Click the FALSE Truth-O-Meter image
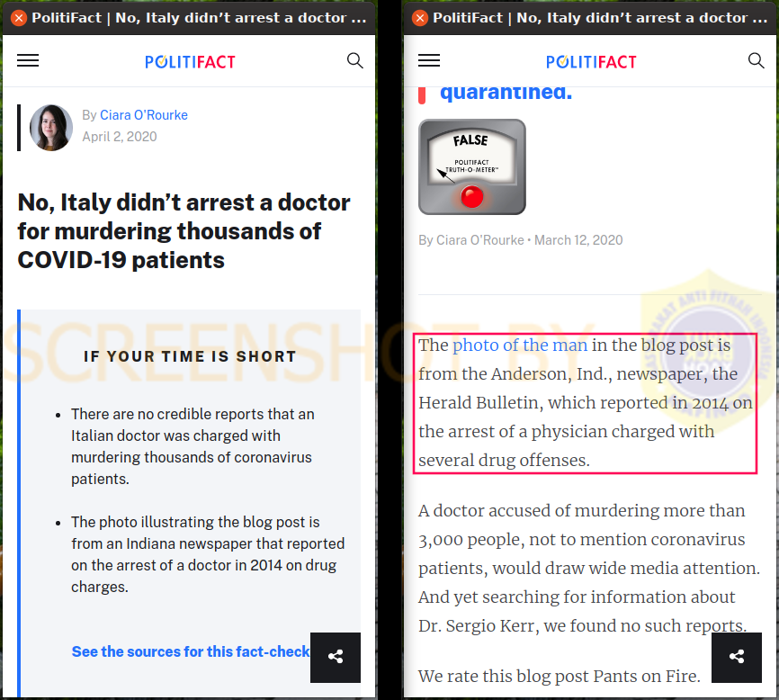779x700 pixels. pos(472,167)
